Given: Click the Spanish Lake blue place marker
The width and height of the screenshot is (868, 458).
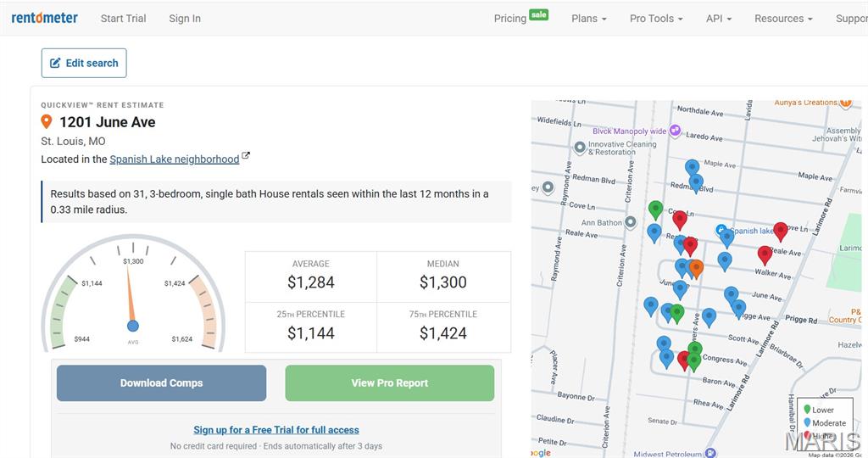Looking at the screenshot, I should [721, 229].
